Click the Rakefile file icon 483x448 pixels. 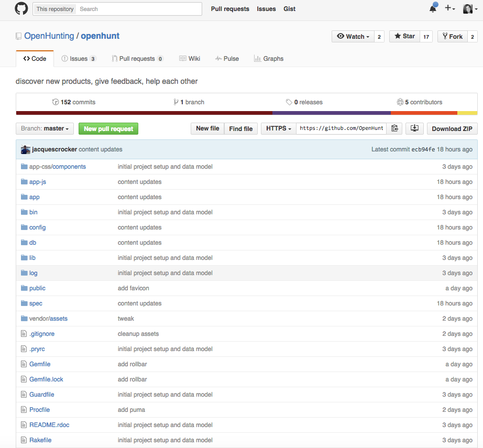[x=24, y=440]
